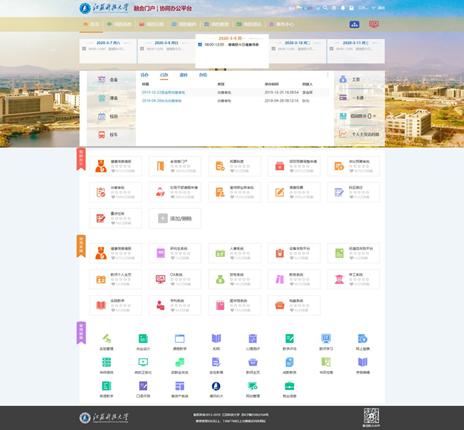The image size is (464, 430).
Task: Open the teal book item showing 0
Action: coord(359,116)
